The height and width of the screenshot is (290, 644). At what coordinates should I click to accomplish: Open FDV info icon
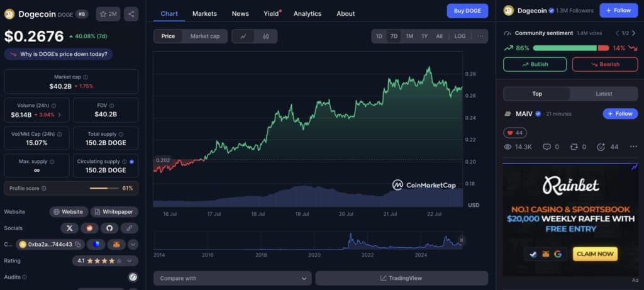[112, 106]
